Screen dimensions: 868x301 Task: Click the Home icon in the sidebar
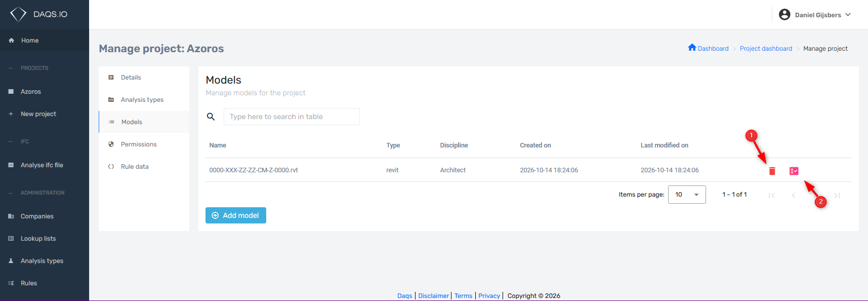pyautogui.click(x=11, y=41)
